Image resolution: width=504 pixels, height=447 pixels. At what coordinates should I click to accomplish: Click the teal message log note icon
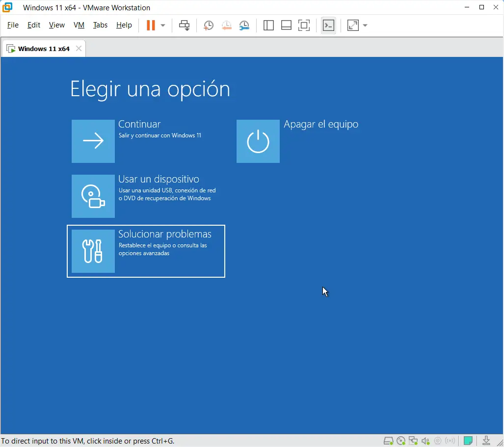click(468, 441)
